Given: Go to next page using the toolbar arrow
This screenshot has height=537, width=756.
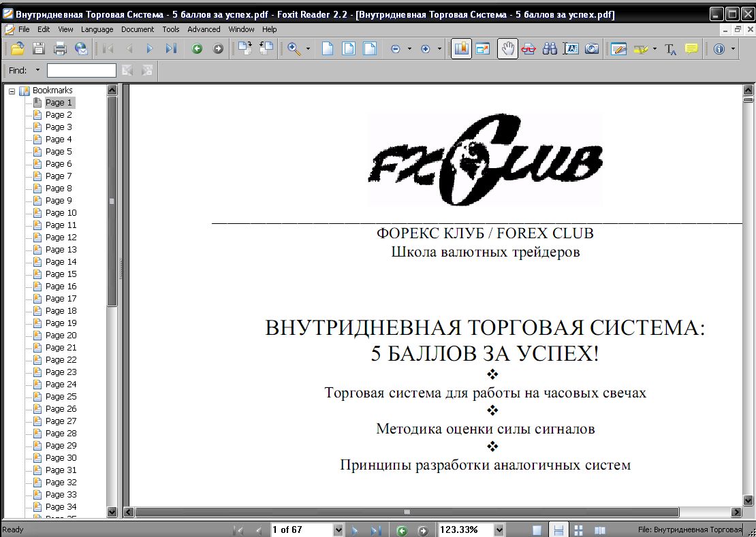Looking at the screenshot, I should tap(150, 48).
